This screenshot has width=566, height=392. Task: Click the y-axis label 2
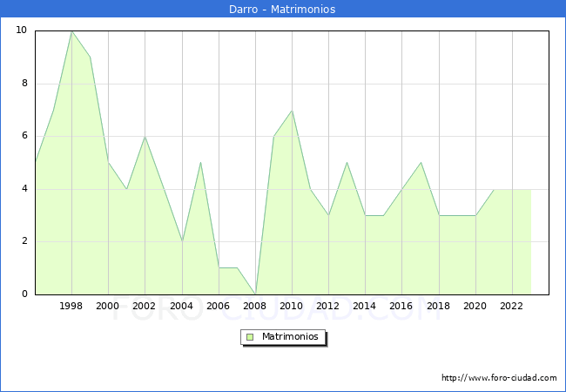(x=24, y=241)
